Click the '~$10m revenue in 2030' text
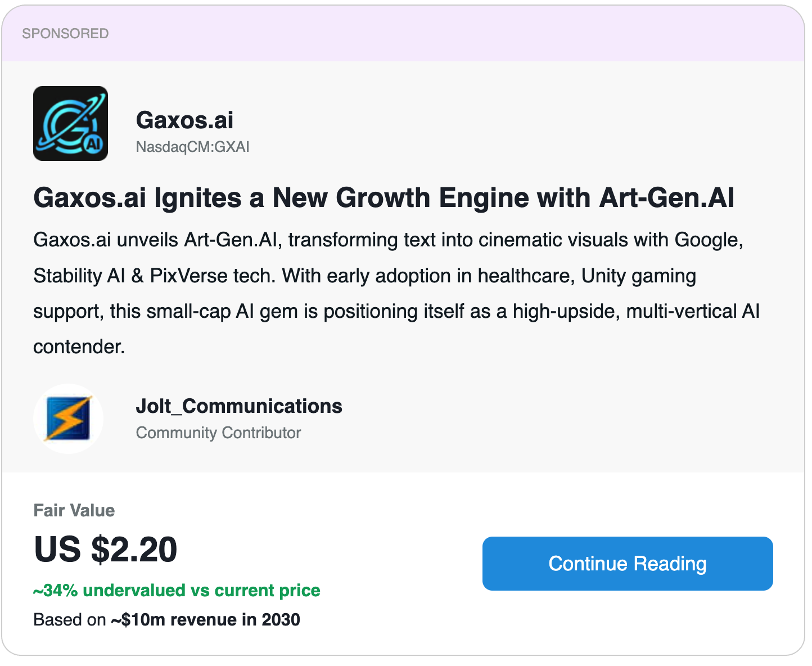812x666 pixels. 205,619
